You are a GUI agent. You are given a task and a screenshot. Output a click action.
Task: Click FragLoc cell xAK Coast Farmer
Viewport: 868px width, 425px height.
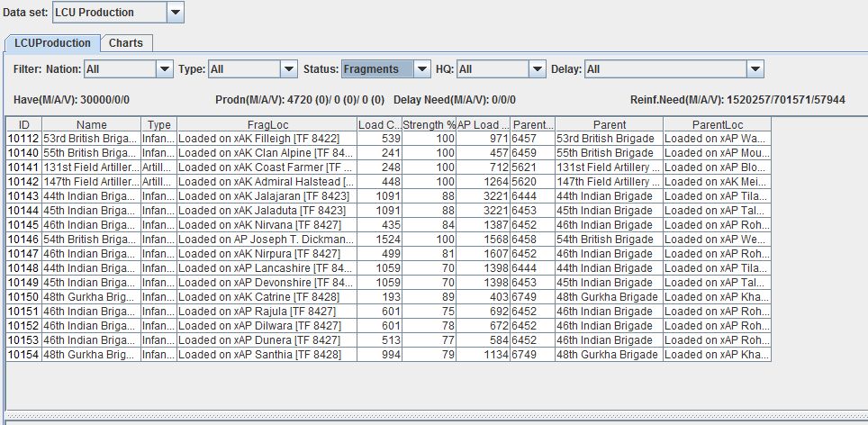click(267, 167)
